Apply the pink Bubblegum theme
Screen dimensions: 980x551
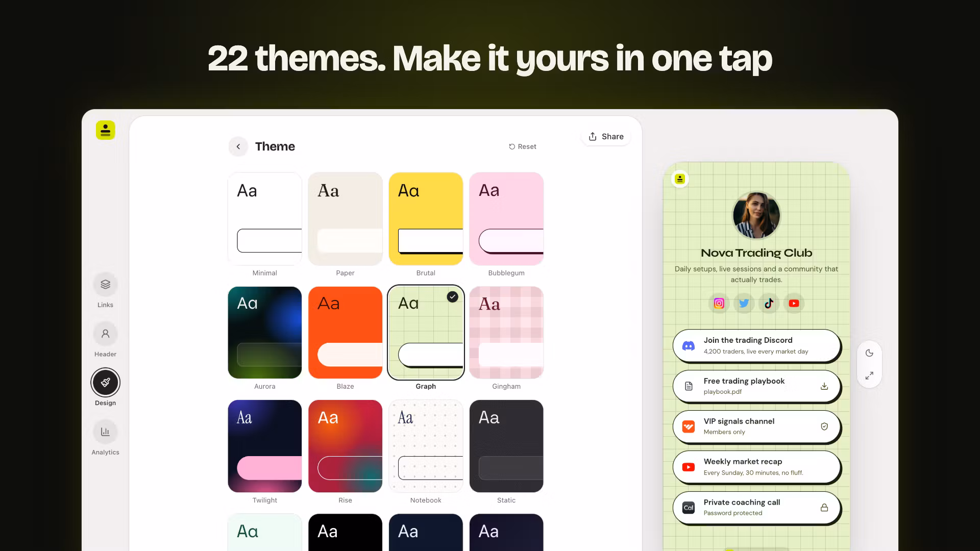pyautogui.click(x=506, y=219)
